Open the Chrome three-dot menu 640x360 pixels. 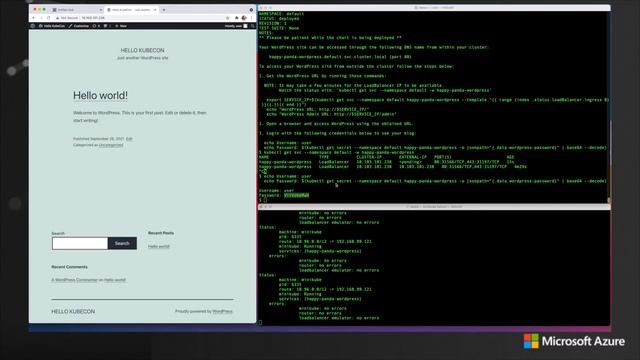[251, 18]
